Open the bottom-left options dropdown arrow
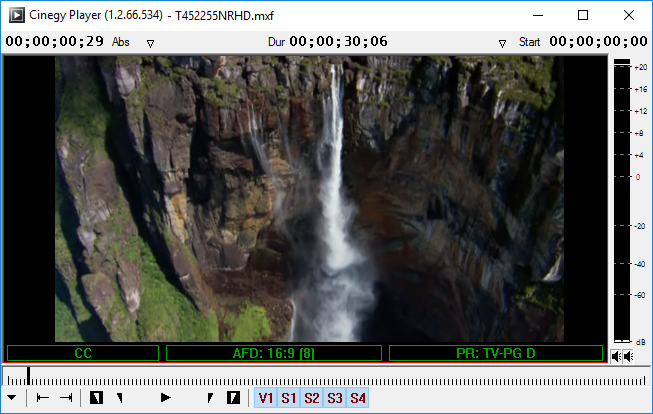The height and width of the screenshot is (414, 653). point(12,398)
